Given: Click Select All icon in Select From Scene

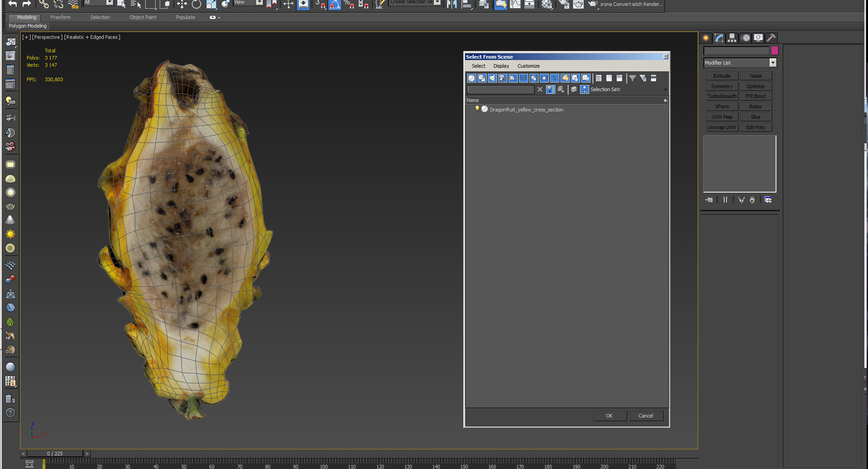Looking at the screenshot, I should pyautogui.click(x=599, y=78).
